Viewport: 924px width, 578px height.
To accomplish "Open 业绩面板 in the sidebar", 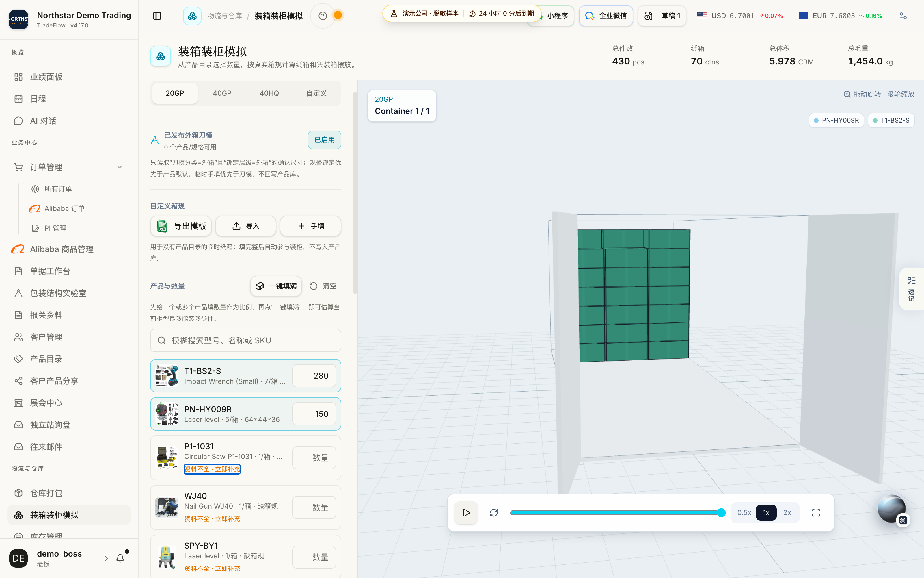I will 69,77.
